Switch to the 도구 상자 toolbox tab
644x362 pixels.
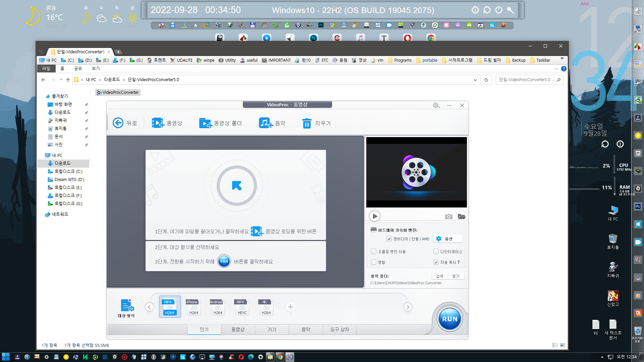point(339,329)
